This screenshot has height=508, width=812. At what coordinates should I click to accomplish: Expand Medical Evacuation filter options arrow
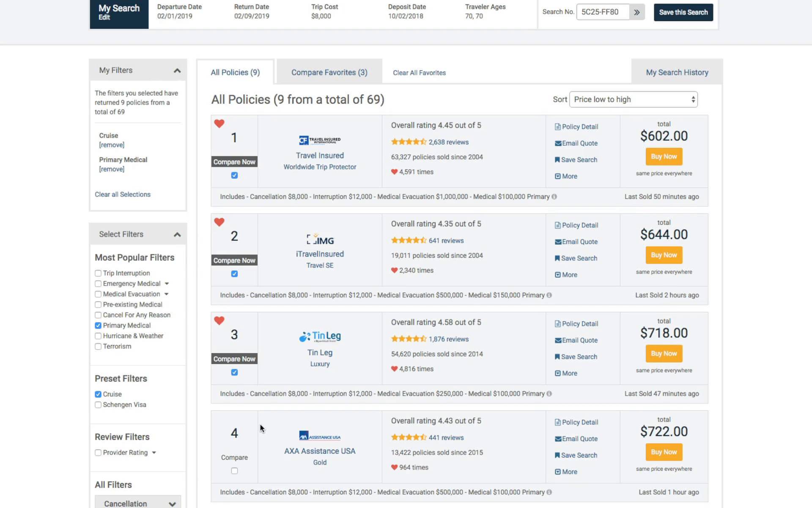tap(166, 294)
